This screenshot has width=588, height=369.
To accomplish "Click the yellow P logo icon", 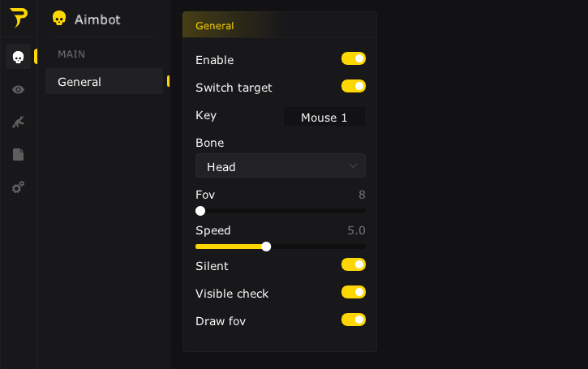I will pos(18,19).
